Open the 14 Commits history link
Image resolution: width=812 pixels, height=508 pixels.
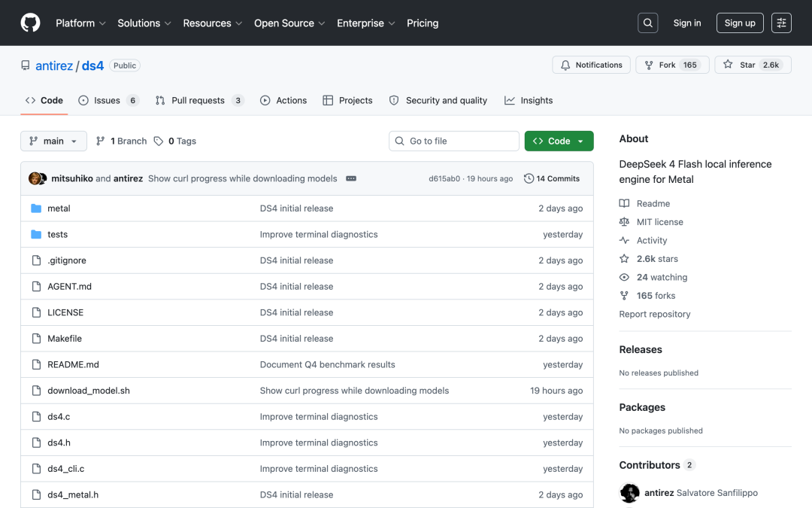tap(552, 178)
